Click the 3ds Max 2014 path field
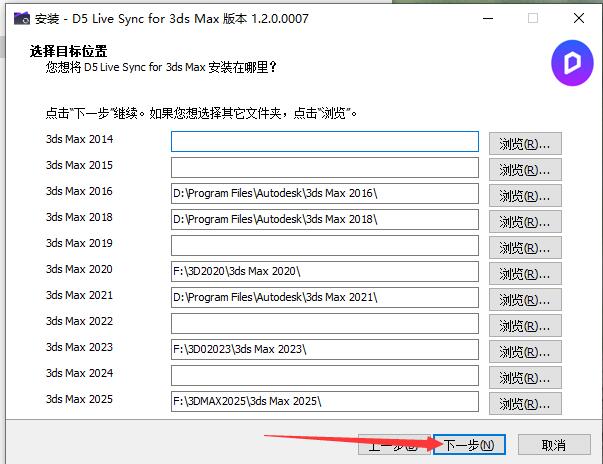Viewport: 603px width, 464px height. pyautogui.click(x=325, y=141)
